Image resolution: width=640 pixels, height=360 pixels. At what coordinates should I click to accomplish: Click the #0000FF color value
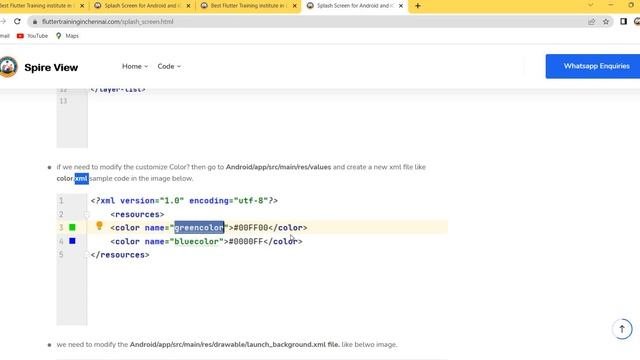point(246,241)
